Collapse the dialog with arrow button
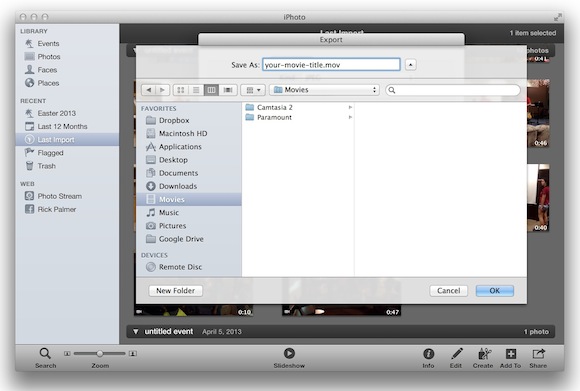Screen dimensions: 580x391 click(x=411, y=65)
